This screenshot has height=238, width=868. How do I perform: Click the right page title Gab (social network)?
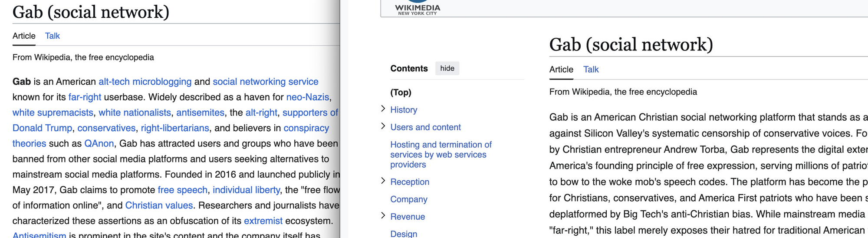click(x=631, y=45)
